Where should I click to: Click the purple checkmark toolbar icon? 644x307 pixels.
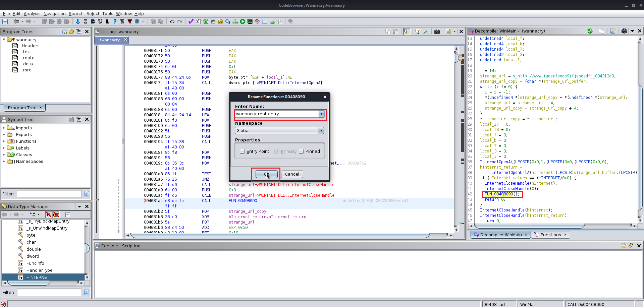coord(191,21)
